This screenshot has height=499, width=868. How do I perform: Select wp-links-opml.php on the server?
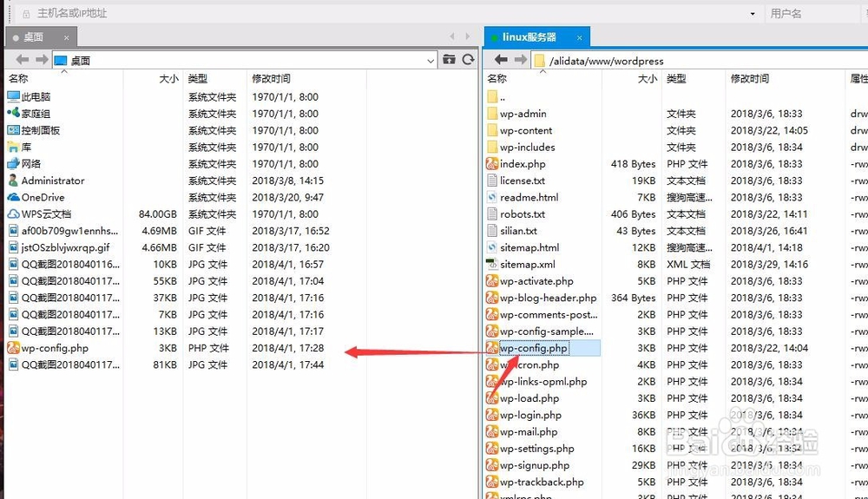543,382
